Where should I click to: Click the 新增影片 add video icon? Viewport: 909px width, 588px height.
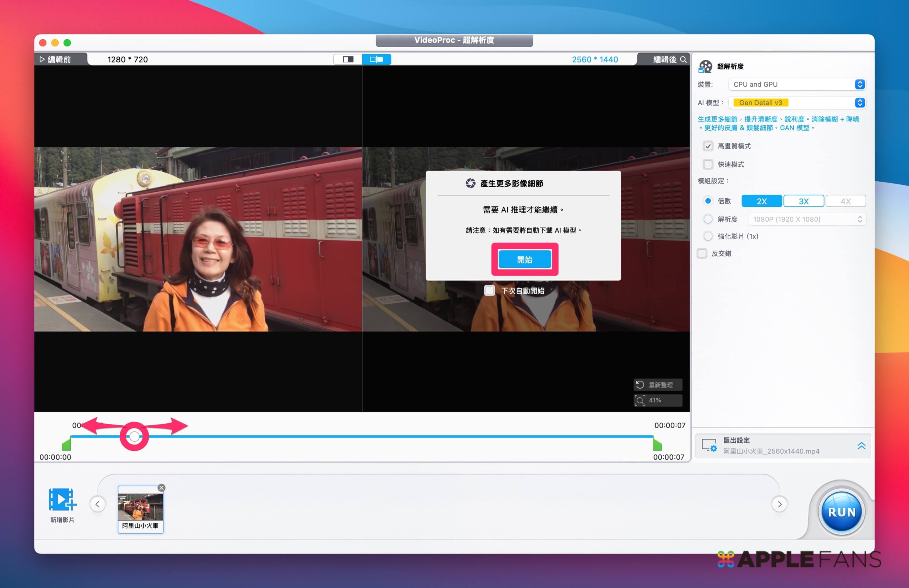click(62, 499)
